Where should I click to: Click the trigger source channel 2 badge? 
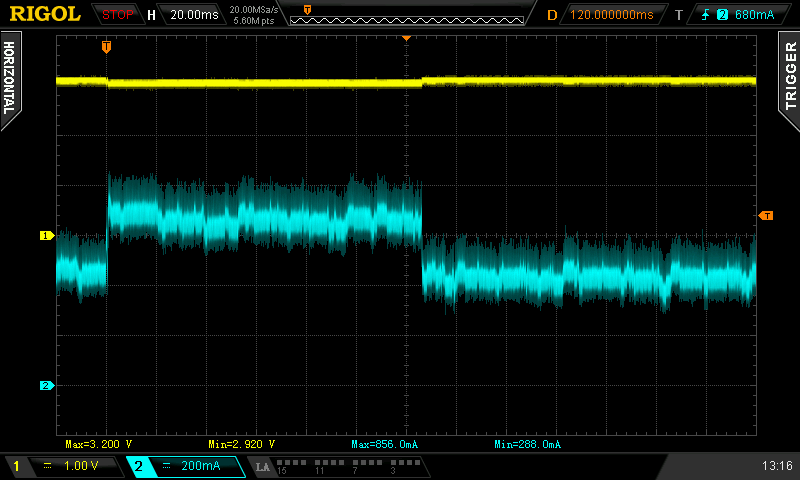pyautogui.click(x=722, y=15)
